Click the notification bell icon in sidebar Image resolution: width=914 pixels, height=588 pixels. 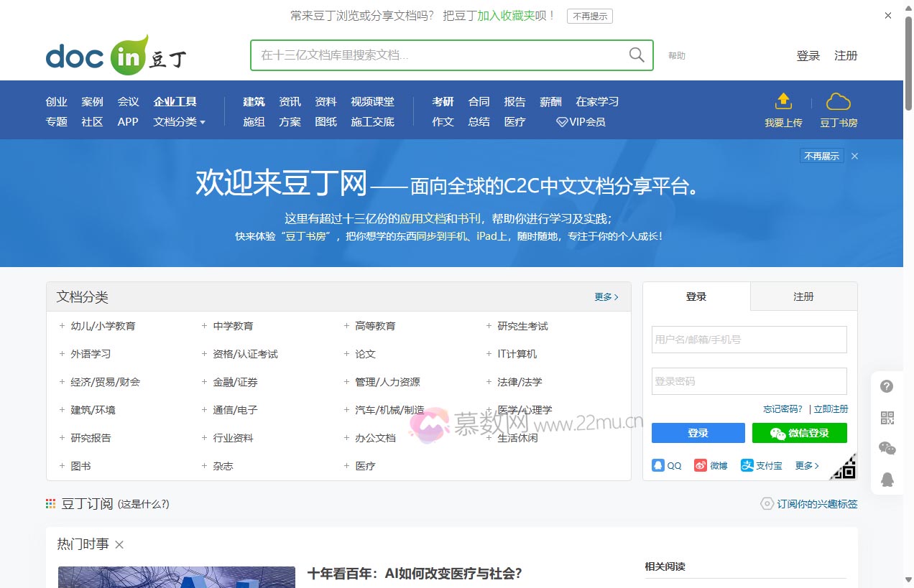coord(887,480)
